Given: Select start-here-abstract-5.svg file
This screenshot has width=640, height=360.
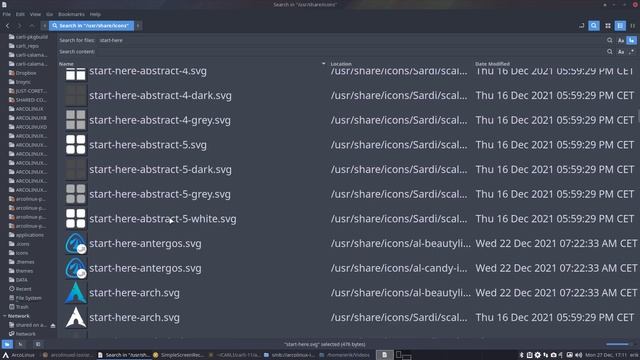Looking at the screenshot, I should [x=148, y=145].
